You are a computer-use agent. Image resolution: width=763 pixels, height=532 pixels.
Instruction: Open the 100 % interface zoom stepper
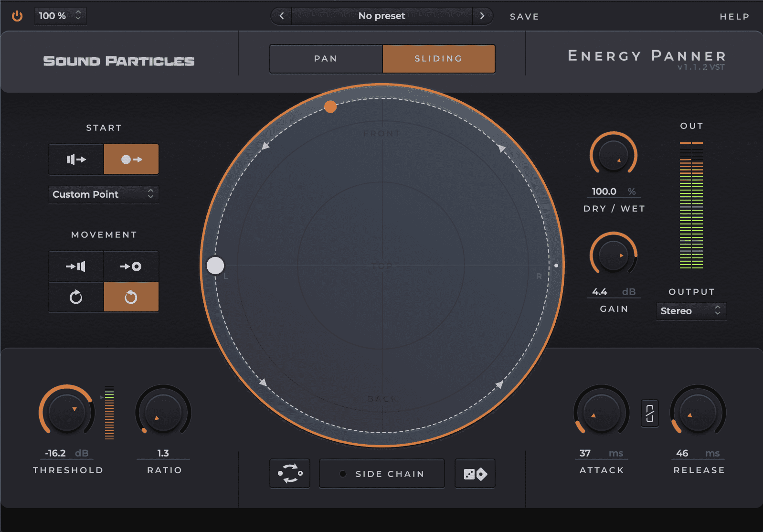pyautogui.click(x=60, y=16)
